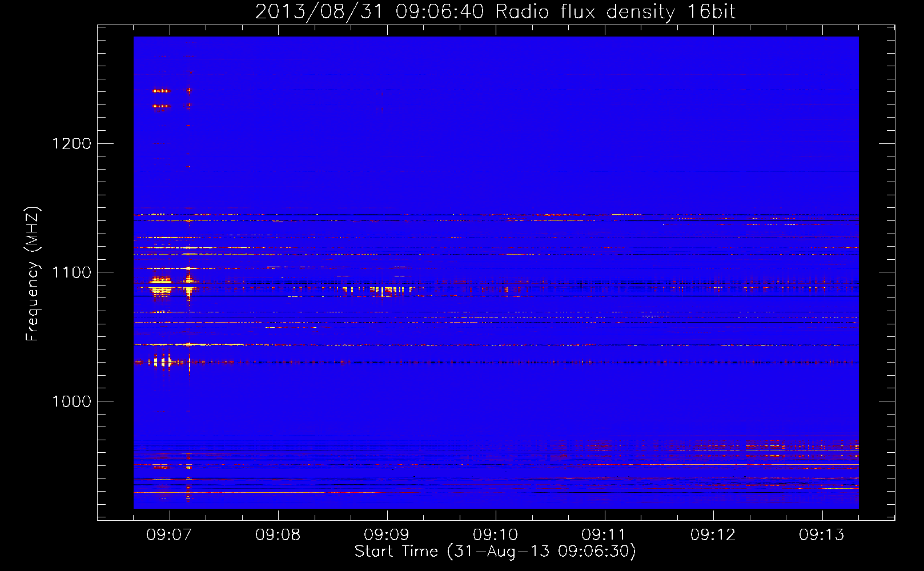Click the 09:09 time tick label
Screen dimensions: 924x571
[x=387, y=535]
